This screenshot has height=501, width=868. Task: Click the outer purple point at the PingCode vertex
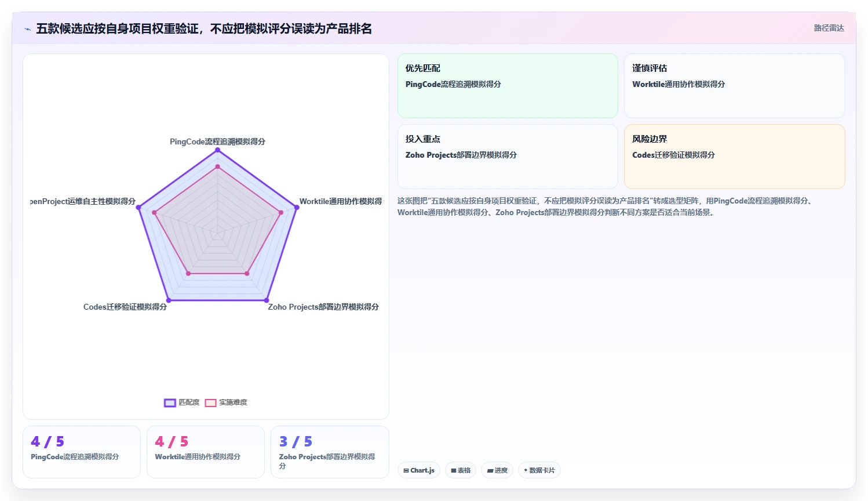click(x=218, y=150)
